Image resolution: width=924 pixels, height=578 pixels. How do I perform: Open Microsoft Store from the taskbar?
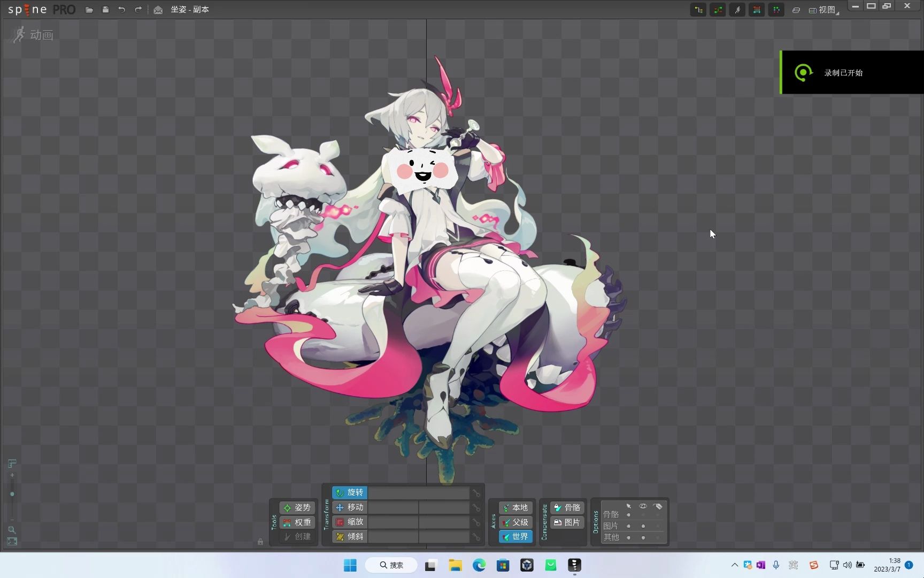point(503,565)
